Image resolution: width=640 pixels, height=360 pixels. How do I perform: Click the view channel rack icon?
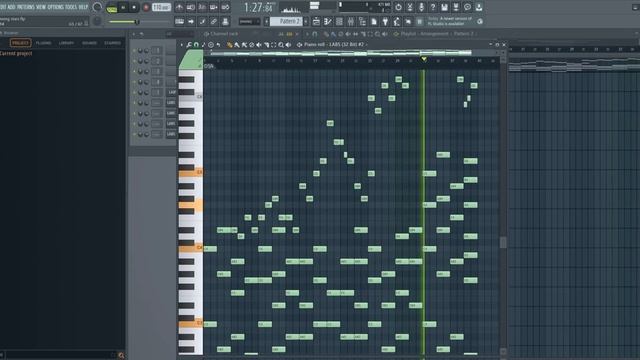(x=339, y=21)
